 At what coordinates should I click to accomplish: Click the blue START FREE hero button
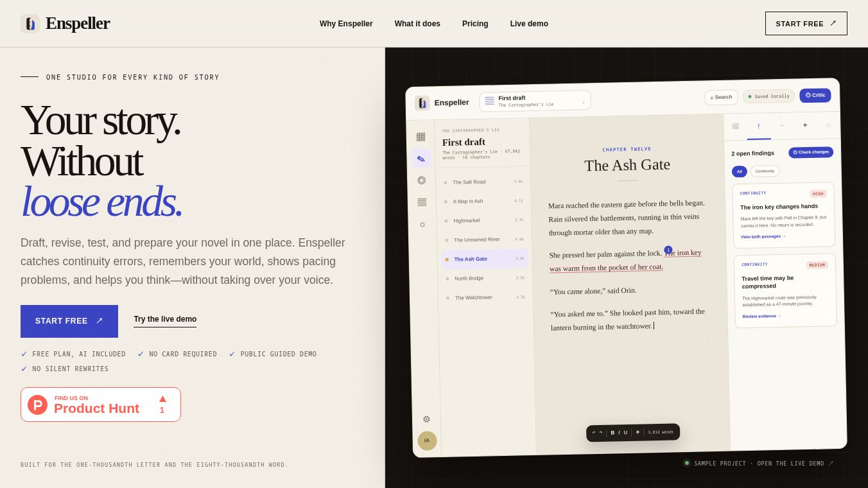point(69,321)
